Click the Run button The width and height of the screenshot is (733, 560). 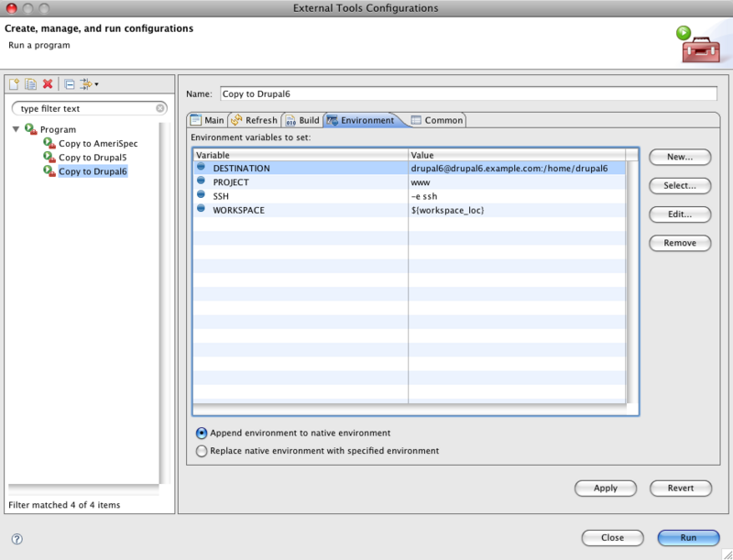pos(688,538)
